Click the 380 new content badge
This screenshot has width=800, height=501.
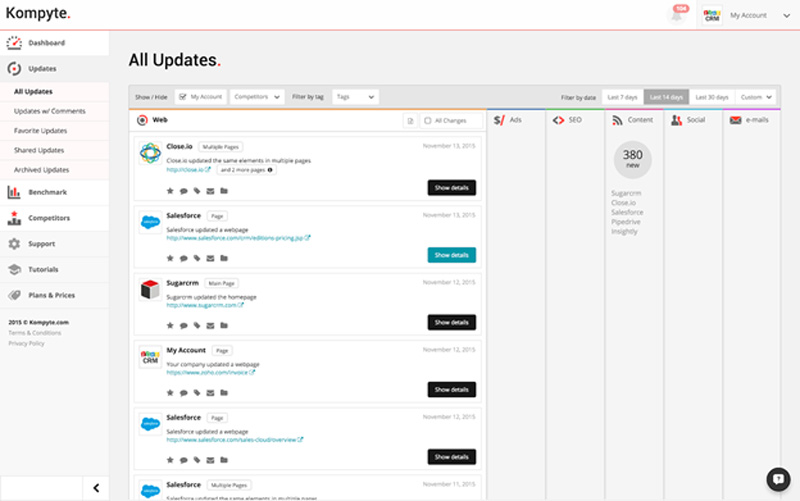coord(633,160)
